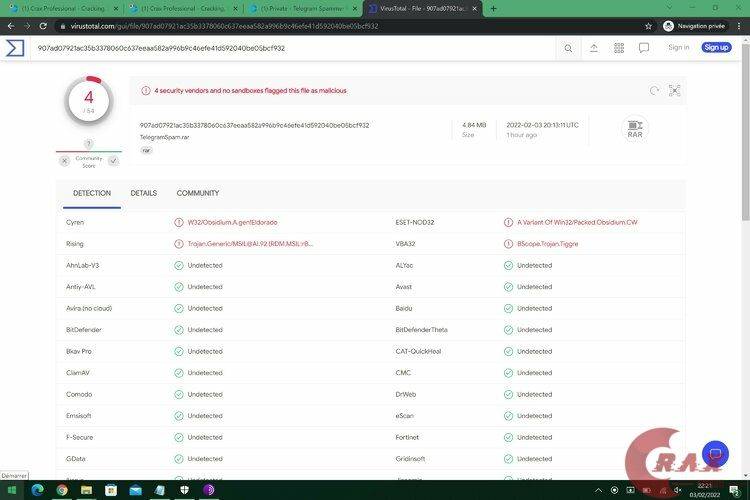Viewport: 750px width, 500px height.
Task: Close the VirusTotal browser tab
Action: click(x=474, y=8)
